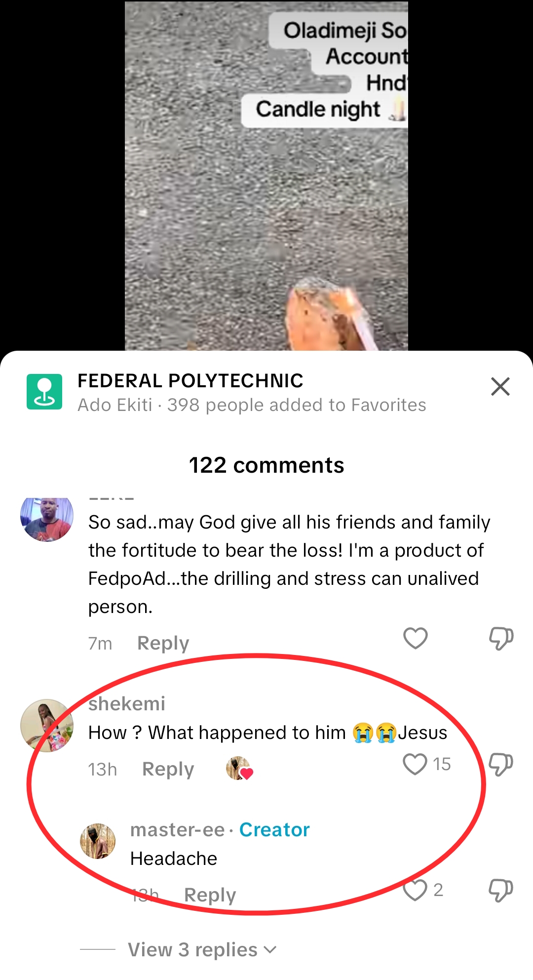Close the comments panel
The image size is (533, 980).
point(500,386)
